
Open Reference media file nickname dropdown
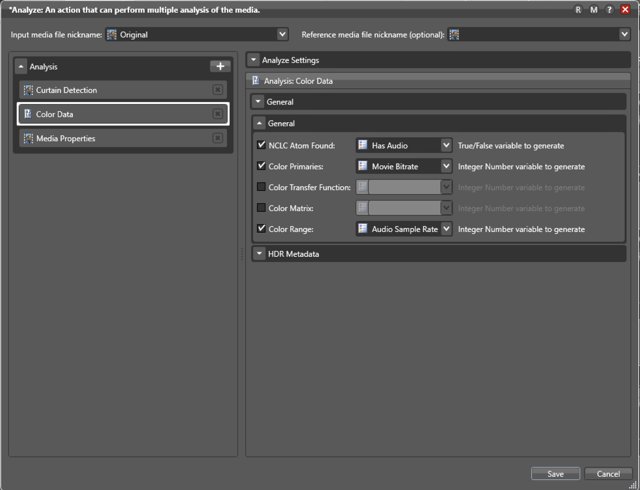[x=624, y=34]
